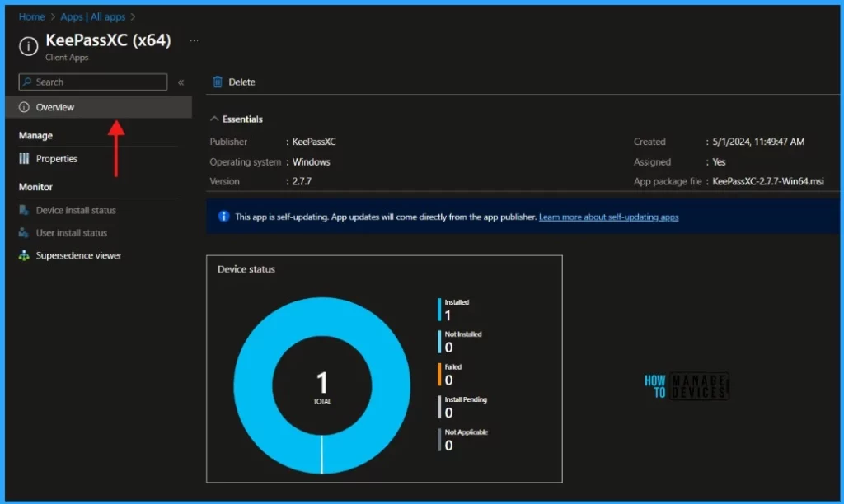The image size is (844, 504).
Task: Open the Supersedence viewer
Action: pyautogui.click(x=78, y=255)
